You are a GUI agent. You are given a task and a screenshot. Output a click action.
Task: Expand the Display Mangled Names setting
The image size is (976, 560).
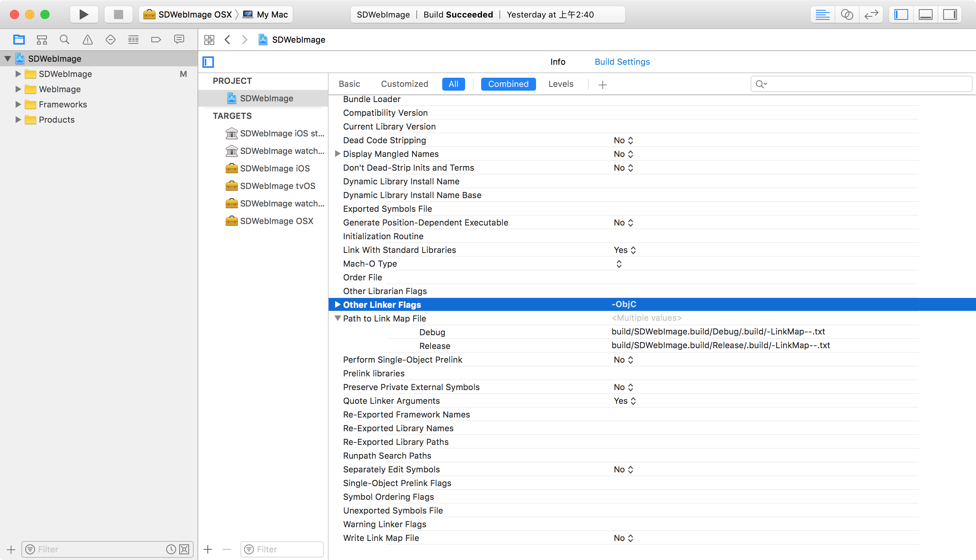coord(337,154)
